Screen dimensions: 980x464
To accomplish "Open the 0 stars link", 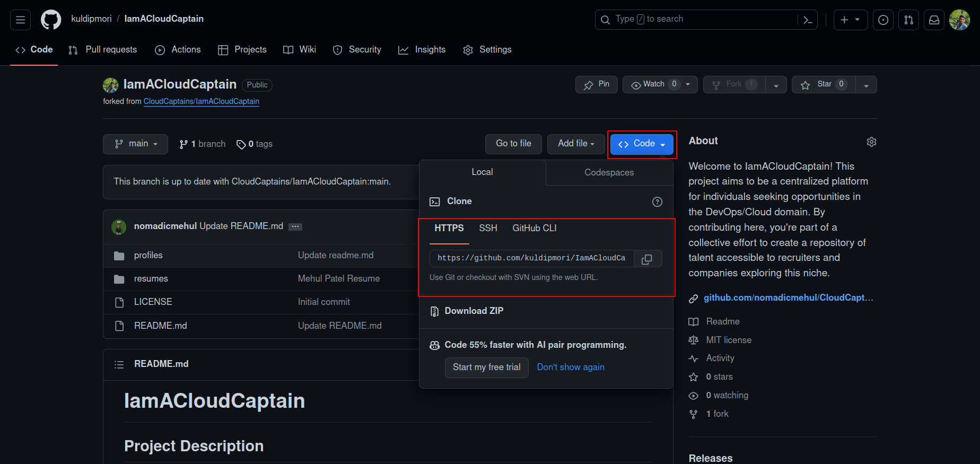I will click(x=719, y=377).
